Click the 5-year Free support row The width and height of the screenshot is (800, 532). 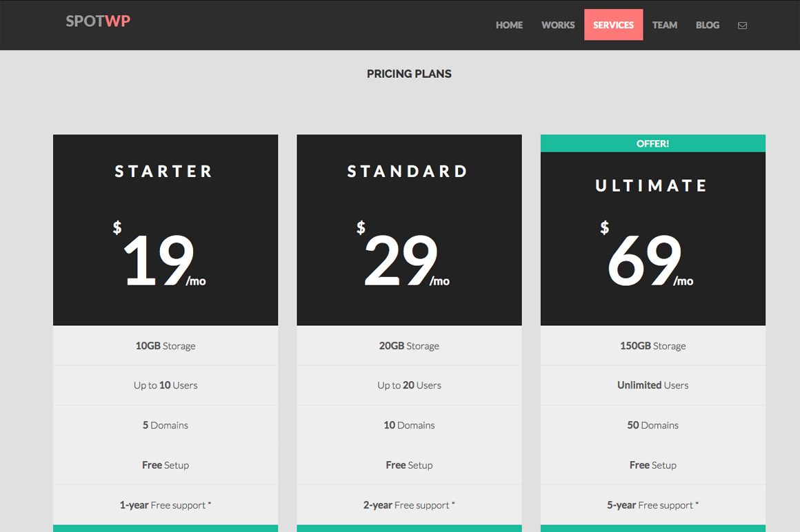(652, 504)
